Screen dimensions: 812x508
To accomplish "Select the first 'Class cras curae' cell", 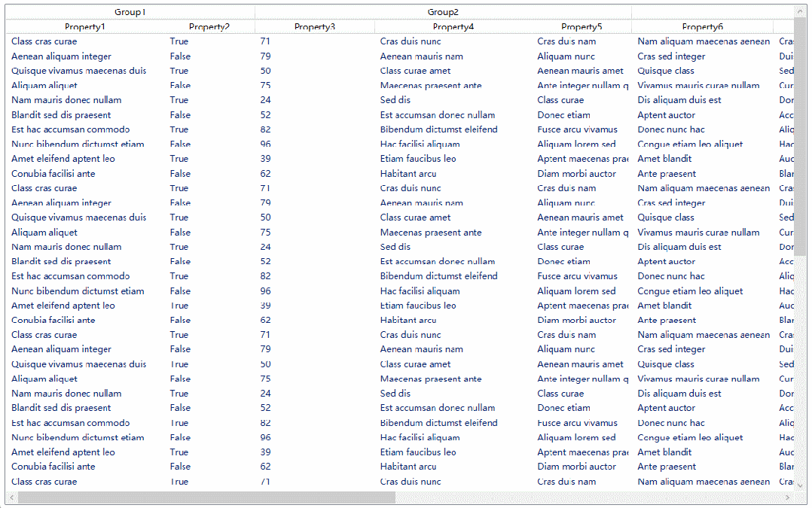I will click(x=85, y=41).
